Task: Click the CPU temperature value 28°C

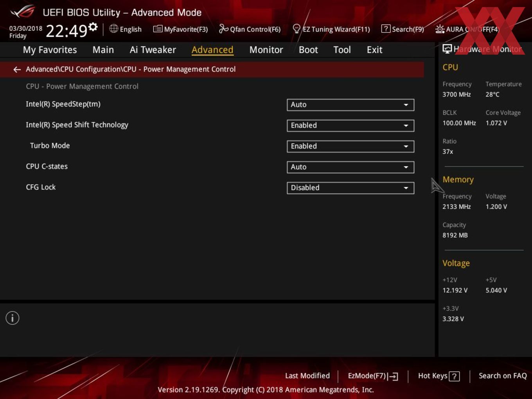Action: coord(492,94)
